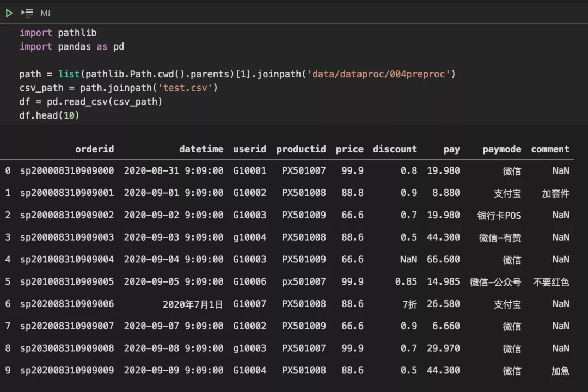Click the '银行卡POS' paymode cell
The width and height of the screenshot is (588, 392).
click(499, 216)
